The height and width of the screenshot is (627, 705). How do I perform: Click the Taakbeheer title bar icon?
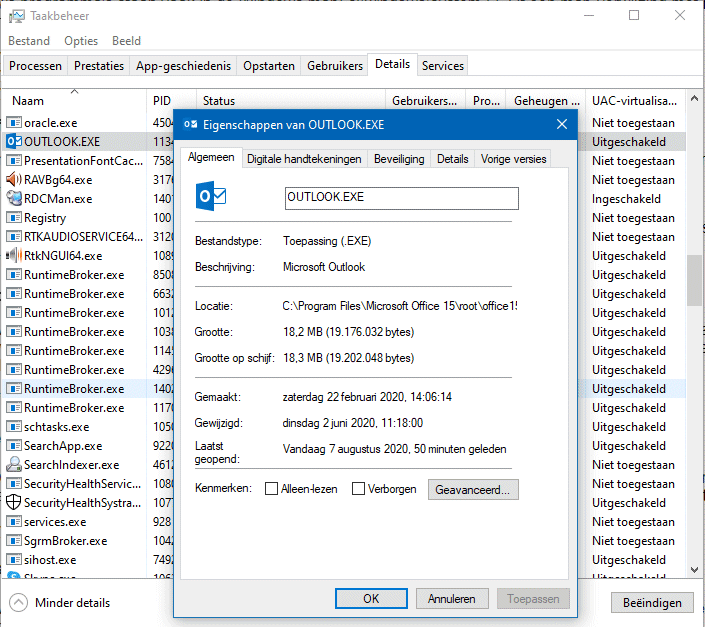pyautogui.click(x=17, y=16)
